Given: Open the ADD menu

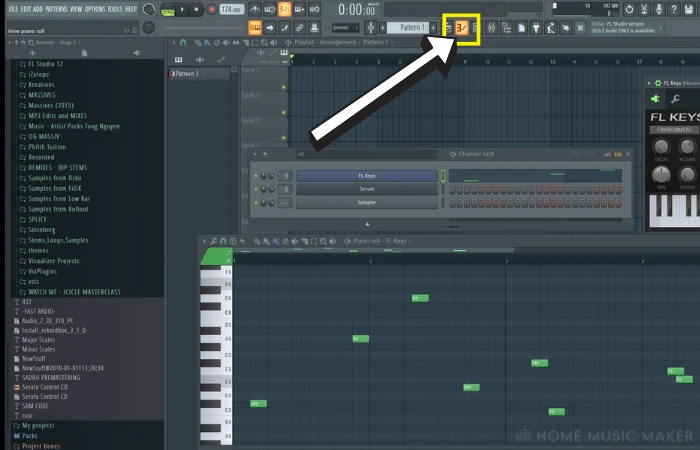Looking at the screenshot, I should 38,9.
